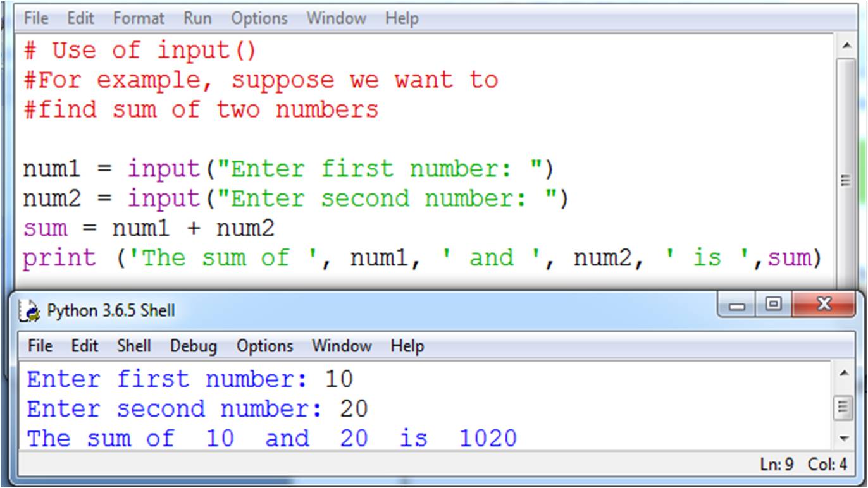Click the result '1020' in Shell output

coord(488,438)
